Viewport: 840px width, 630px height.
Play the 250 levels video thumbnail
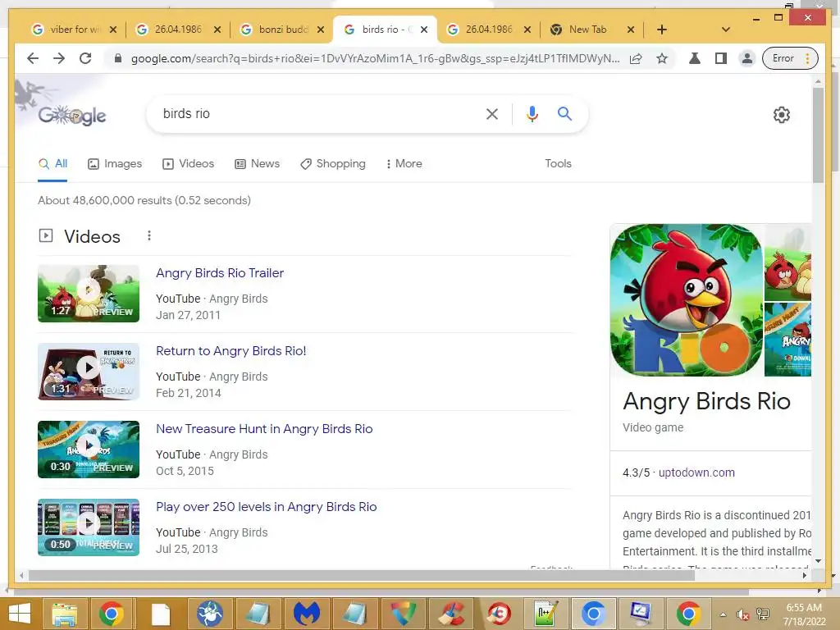89,527
